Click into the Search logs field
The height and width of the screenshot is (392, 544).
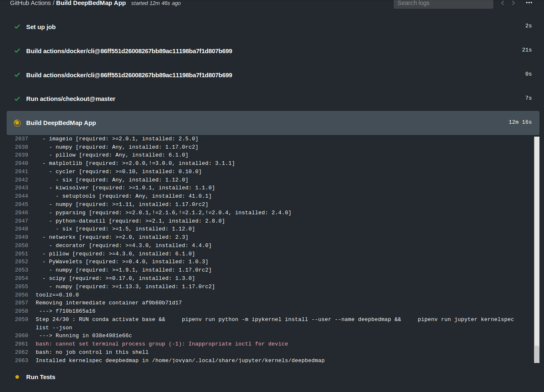point(443,3)
